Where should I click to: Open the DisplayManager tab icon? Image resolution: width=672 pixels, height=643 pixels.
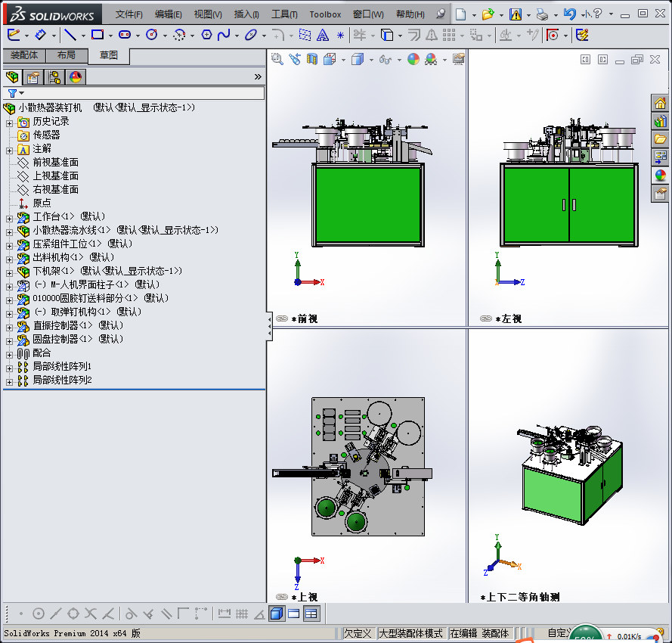[x=76, y=77]
